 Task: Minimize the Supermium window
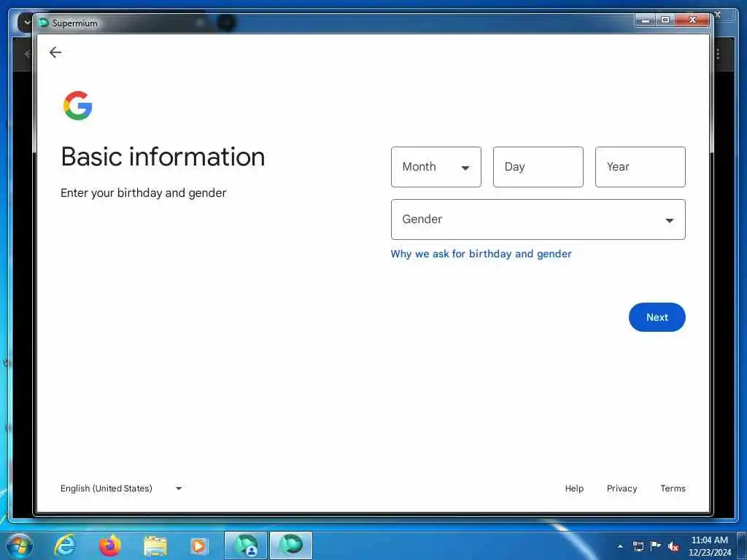646,20
